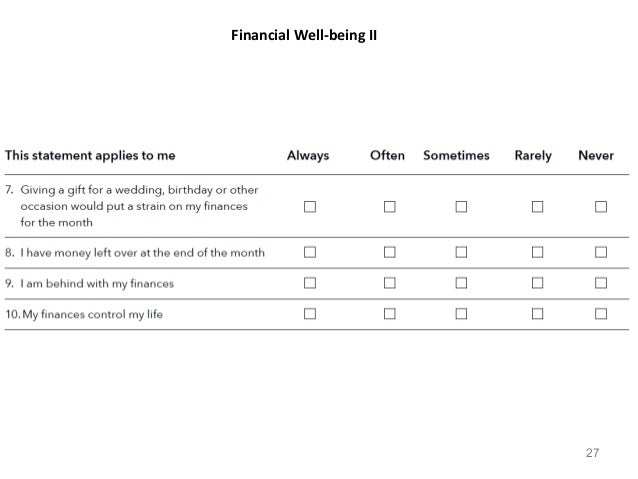Select Always for finances control my life
This screenshot has width=638, height=479.
coord(310,314)
